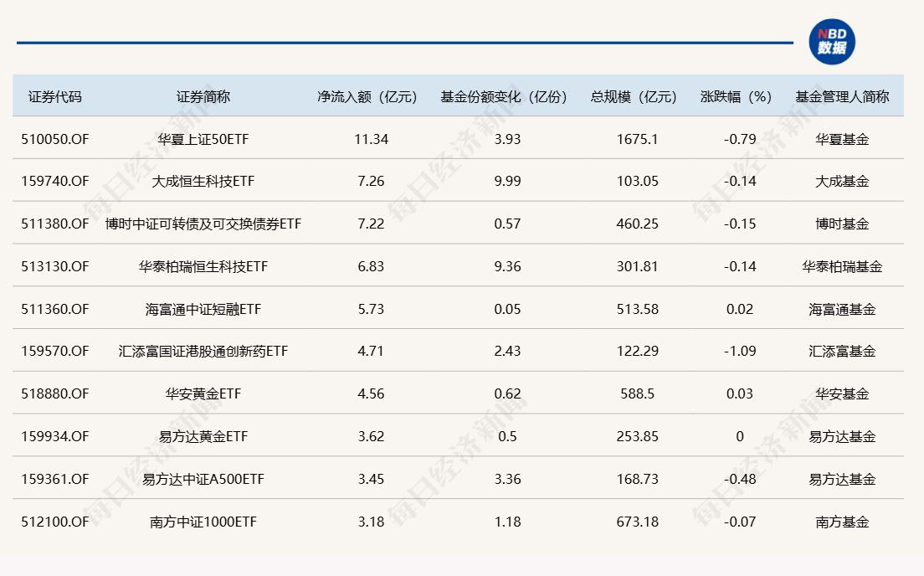
Task: Click share change value 2.43
Action: click(507, 352)
